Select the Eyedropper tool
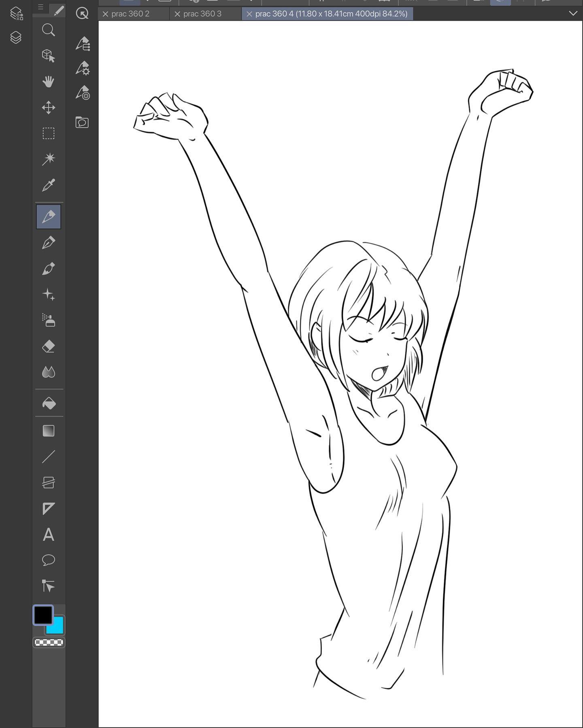Image resolution: width=583 pixels, height=728 pixels. tap(49, 185)
